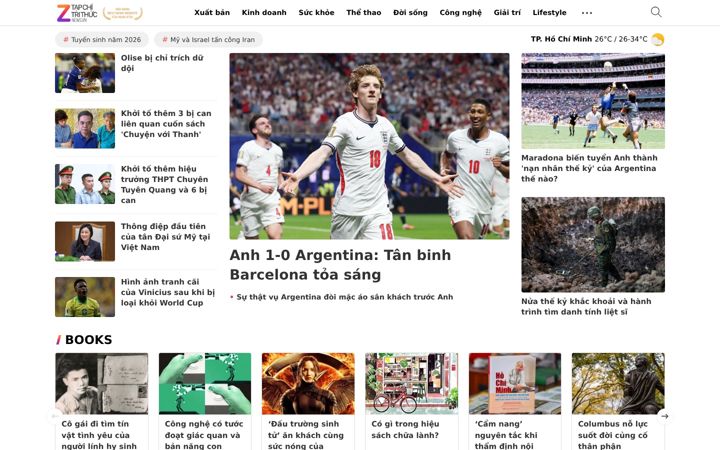Advance Books carousel with right arrow
Image resolution: width=720 pixels, height=450 pixels.
pos(664,416)
